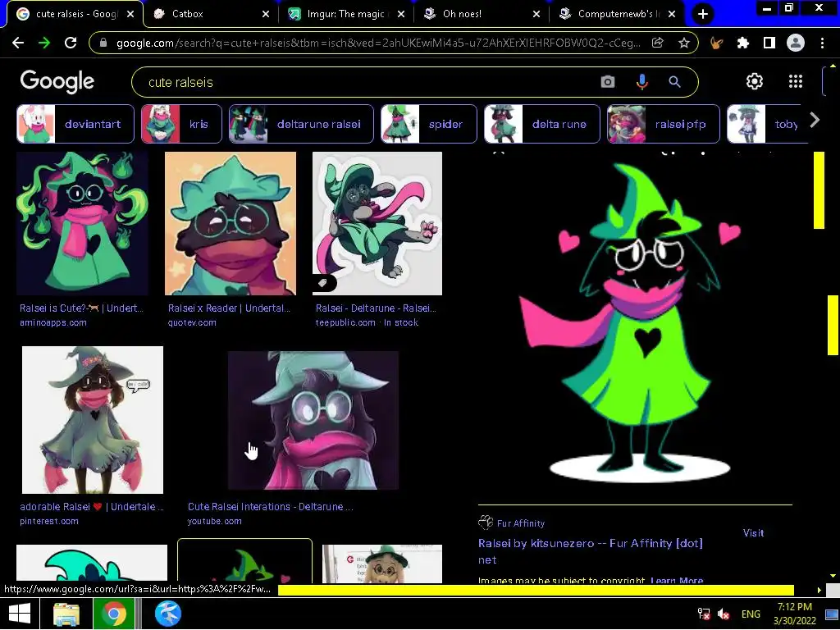Image resolution: width=840 pixels, height=630 pixels.
Task: Switch to the Imgur tab
Action: click(x=346, y=15)
